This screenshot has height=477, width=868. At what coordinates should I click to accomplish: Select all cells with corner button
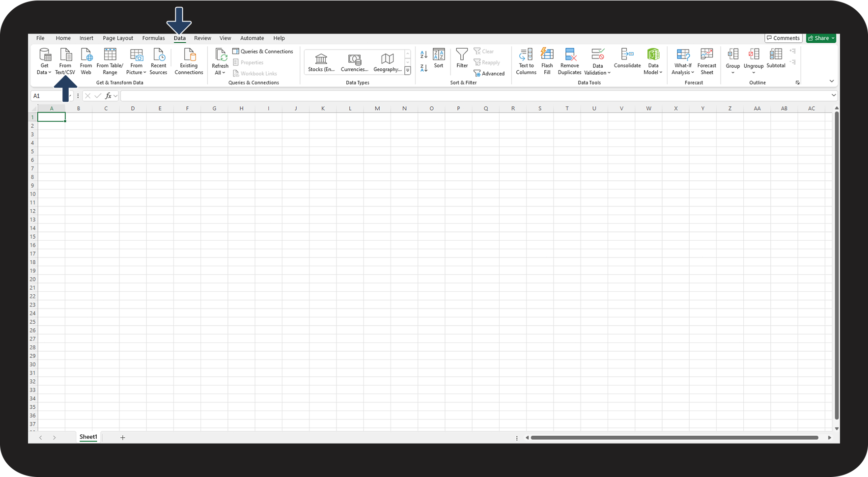pyautogui.click(x=33, y=109)
